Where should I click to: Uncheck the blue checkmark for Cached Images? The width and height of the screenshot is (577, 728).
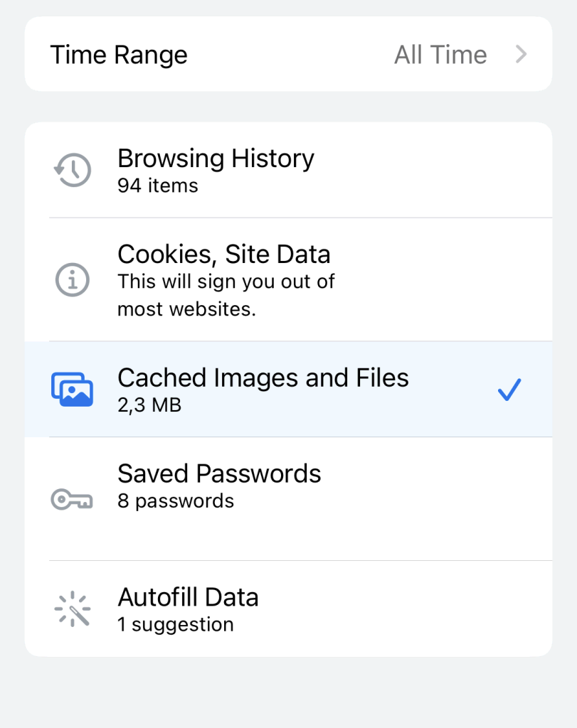click(509, 390)
